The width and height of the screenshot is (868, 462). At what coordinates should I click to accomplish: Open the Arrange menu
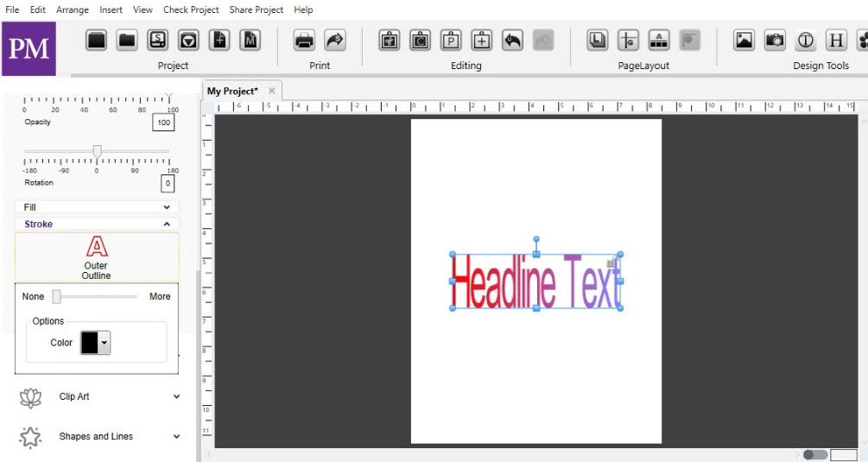coord(73,10)
